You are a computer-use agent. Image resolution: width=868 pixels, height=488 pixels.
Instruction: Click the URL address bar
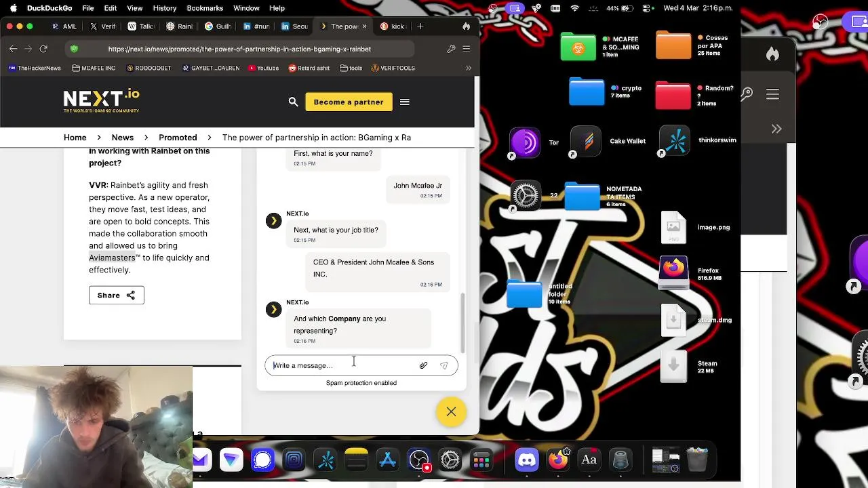pyautogui.click(x=239, y=49)
